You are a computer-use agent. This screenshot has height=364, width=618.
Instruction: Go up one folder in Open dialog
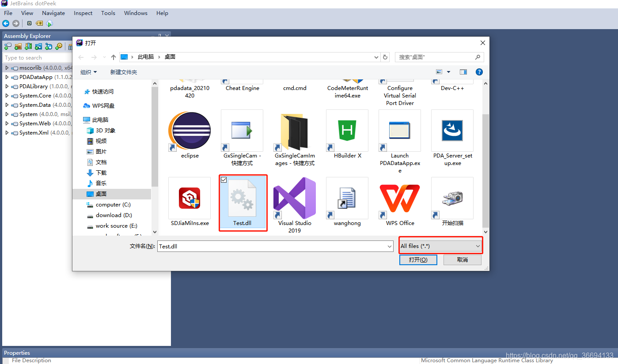point(114,57)
